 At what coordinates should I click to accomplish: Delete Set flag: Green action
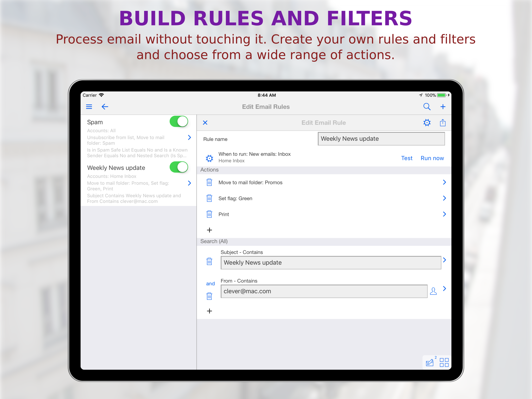(209, 198)
